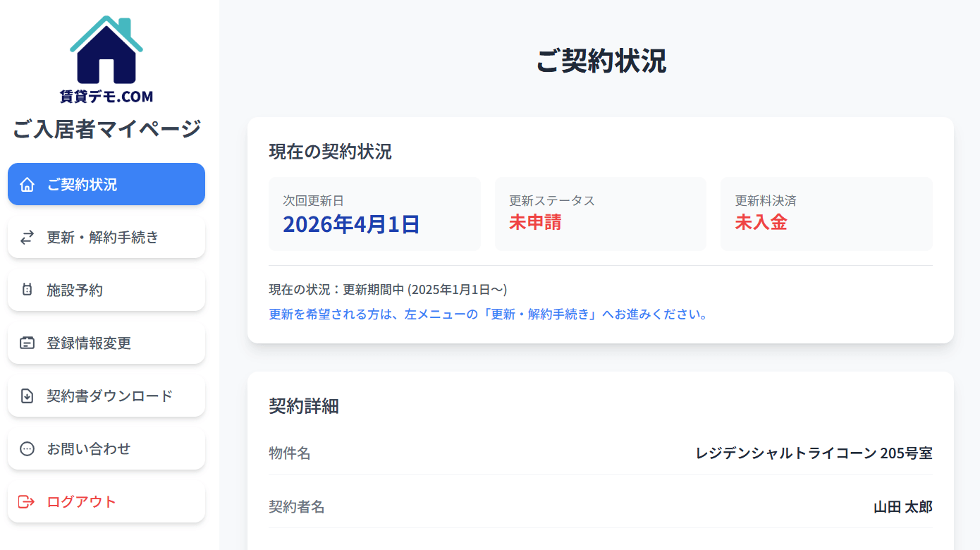Viewport: 980px width, 550px height.
Task: Click the download icon beside 契約書ダウンロード
Action: tap(27, 396)
